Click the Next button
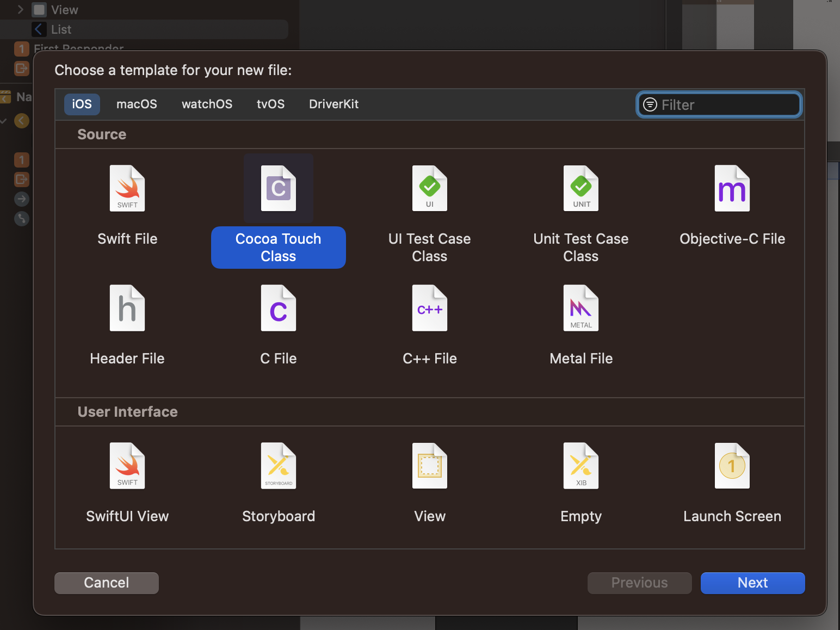This screenshot has width=840, height=630. point(753,583)
